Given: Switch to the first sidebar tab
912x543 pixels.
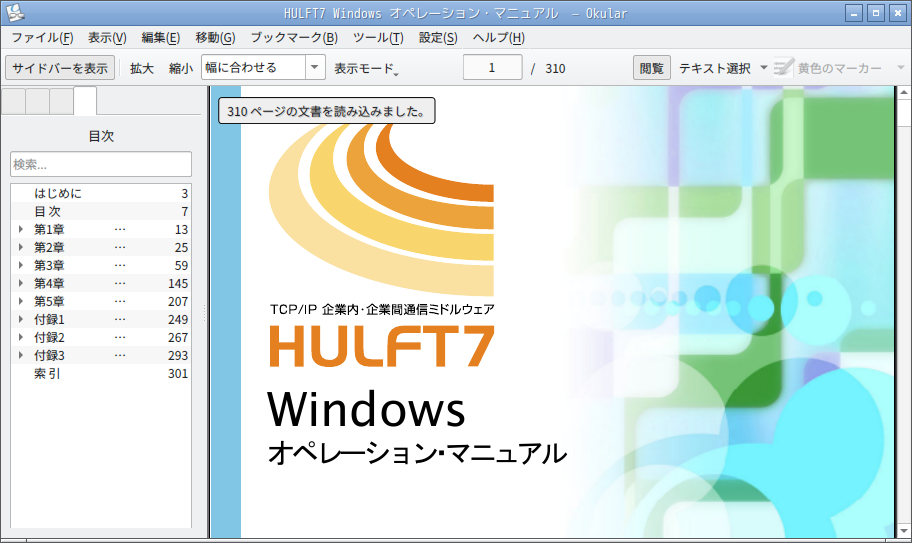Looking at the screenshot, I should click(13, 102).
